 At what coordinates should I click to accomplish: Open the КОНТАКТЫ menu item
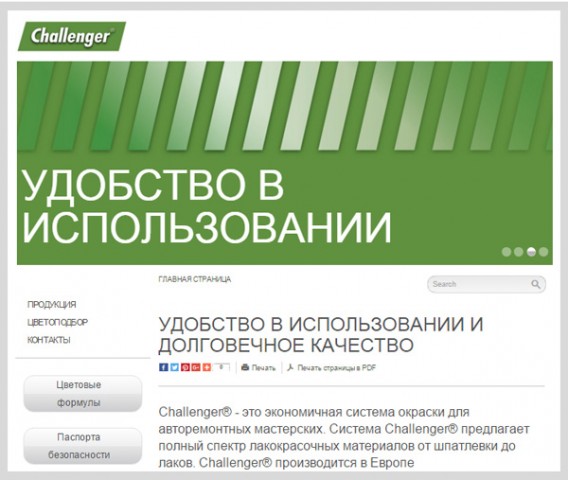coord(49,340)
